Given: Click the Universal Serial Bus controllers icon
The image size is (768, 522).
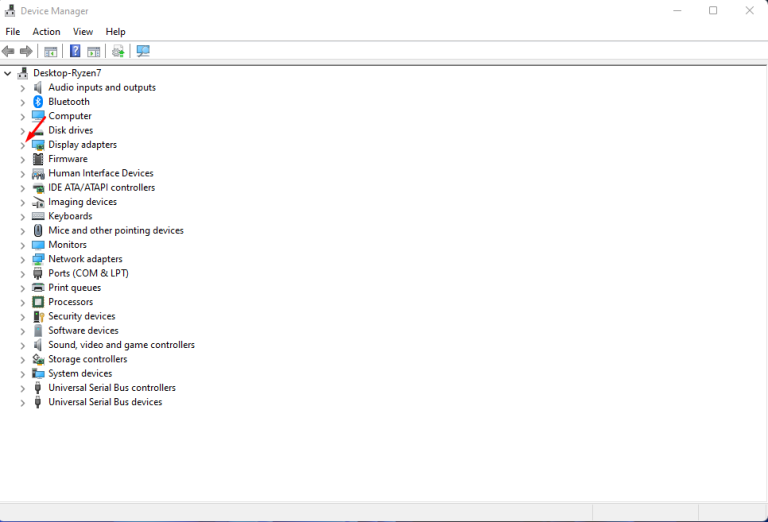Looking at the screenshot, I should (x=38, y=388).
